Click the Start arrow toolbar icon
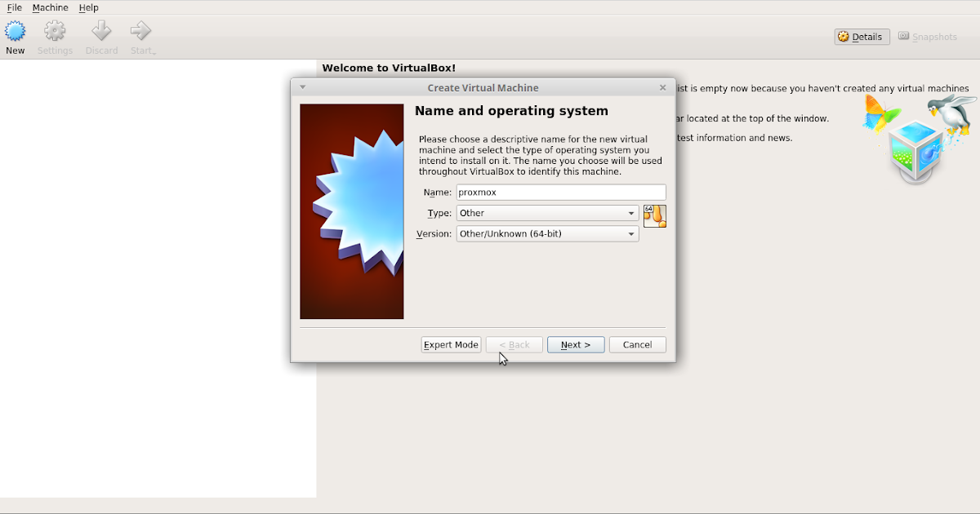The height and width of the screenshot is (514, 980). [141, 33]
